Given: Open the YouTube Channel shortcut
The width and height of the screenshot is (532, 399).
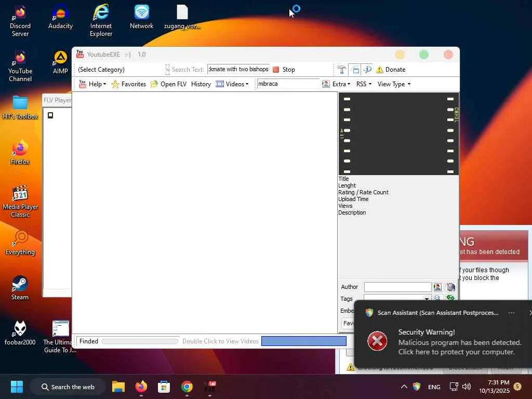Looking at the screenshot, I should pyautogui.click(x=20, y=66).
